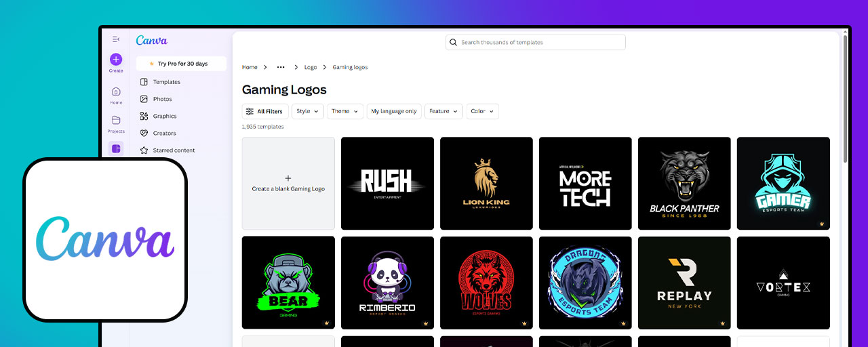Open the Bear Gaming logo template
This screenshot has height=347, width=868.
(288, 283)
